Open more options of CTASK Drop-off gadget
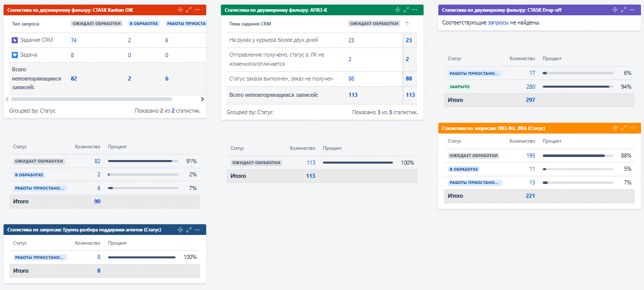This screenshot has width=644, height=290. 632,10
